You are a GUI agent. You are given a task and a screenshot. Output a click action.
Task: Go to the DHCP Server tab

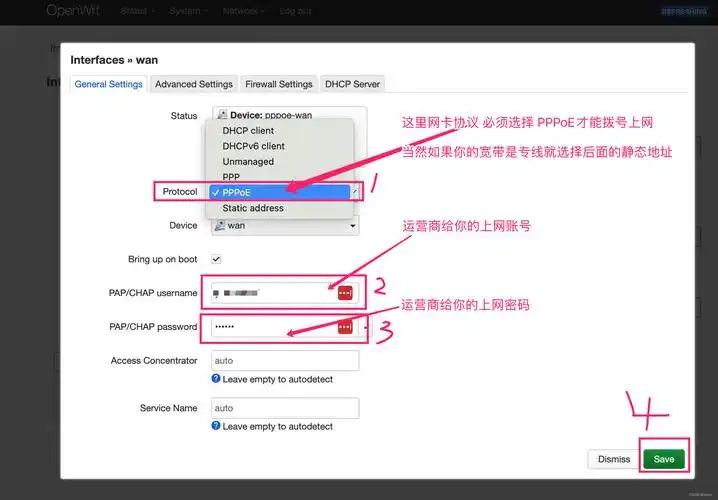pyautogui.click(x=352, y=84)
